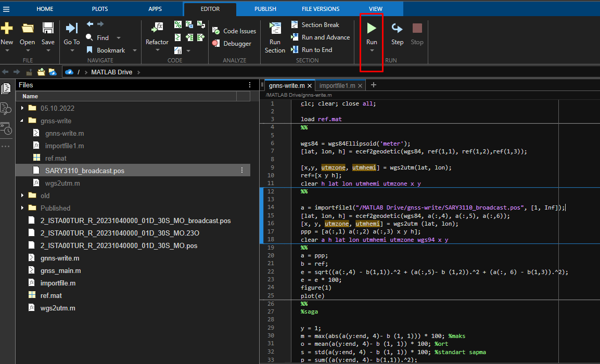600x364 pixels.
Task: Switch to the importfile1.m editor tab
Action: click(x=337, y=86)
